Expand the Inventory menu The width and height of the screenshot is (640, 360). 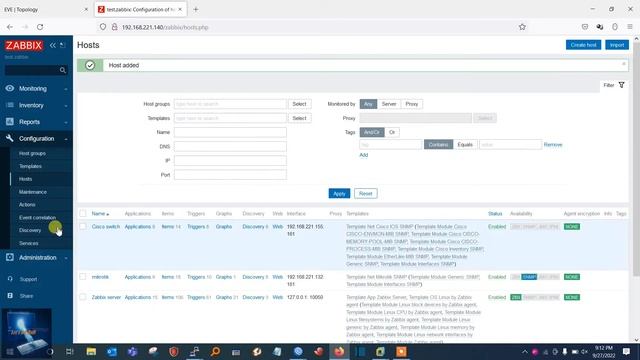point(36,105)
